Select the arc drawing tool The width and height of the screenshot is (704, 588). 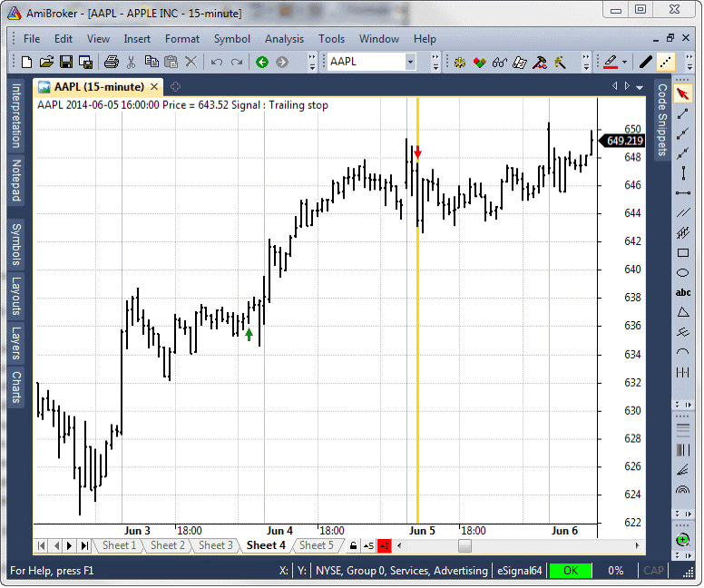pos(683,352)
